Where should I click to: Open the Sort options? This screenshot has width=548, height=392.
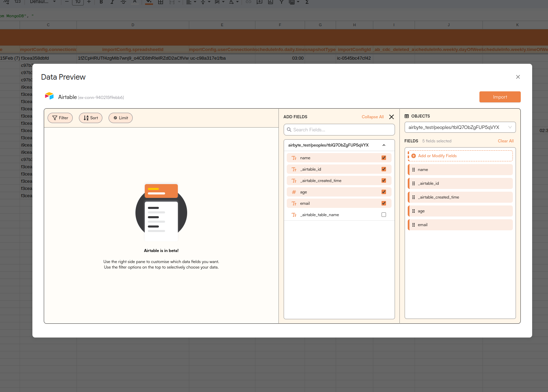point(91,118)
